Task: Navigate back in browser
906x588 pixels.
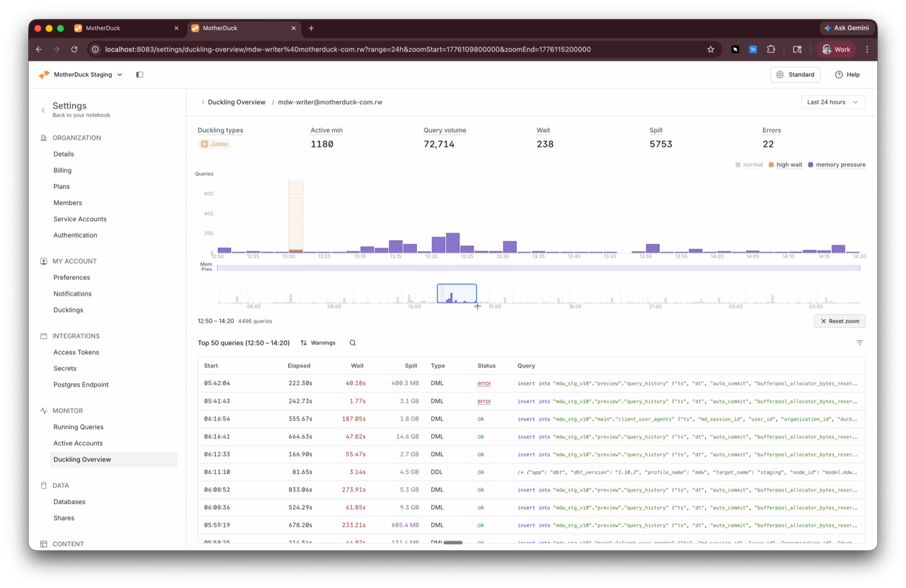Action: point(39,49)
